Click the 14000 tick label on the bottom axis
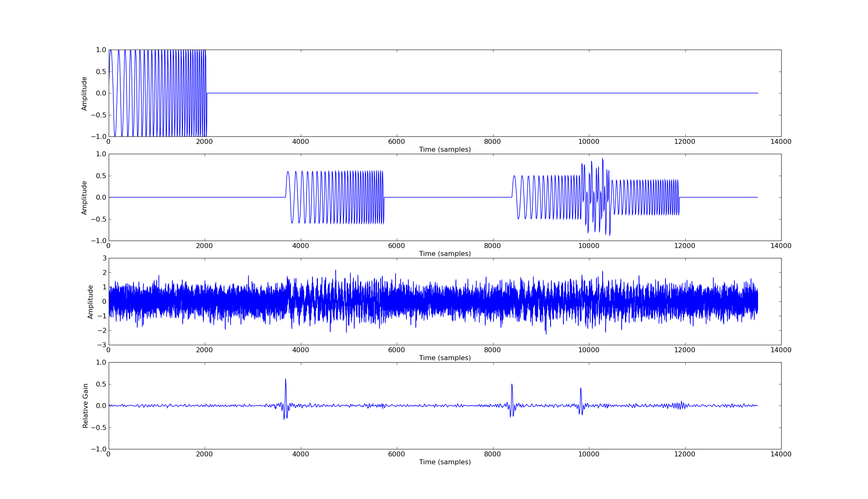 [781, 454]
